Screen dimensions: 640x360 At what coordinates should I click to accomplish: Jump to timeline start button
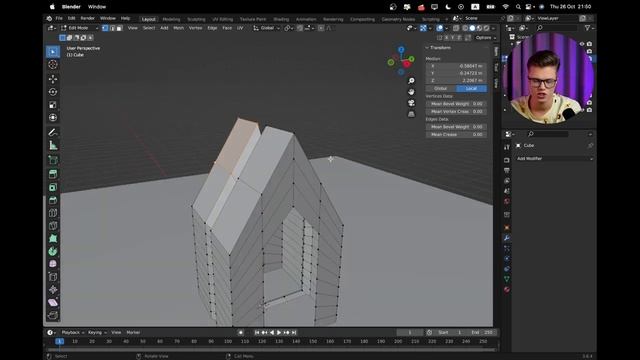(x=257, y=333)
